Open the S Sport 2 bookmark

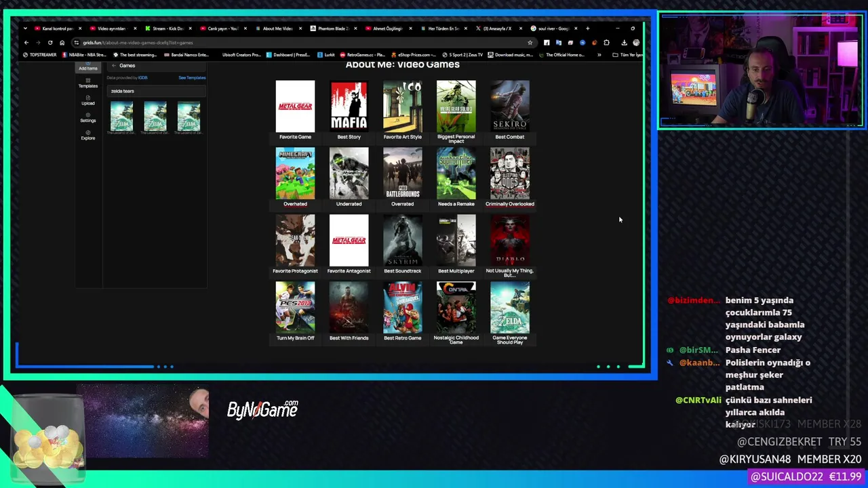[x=462, y=55]
